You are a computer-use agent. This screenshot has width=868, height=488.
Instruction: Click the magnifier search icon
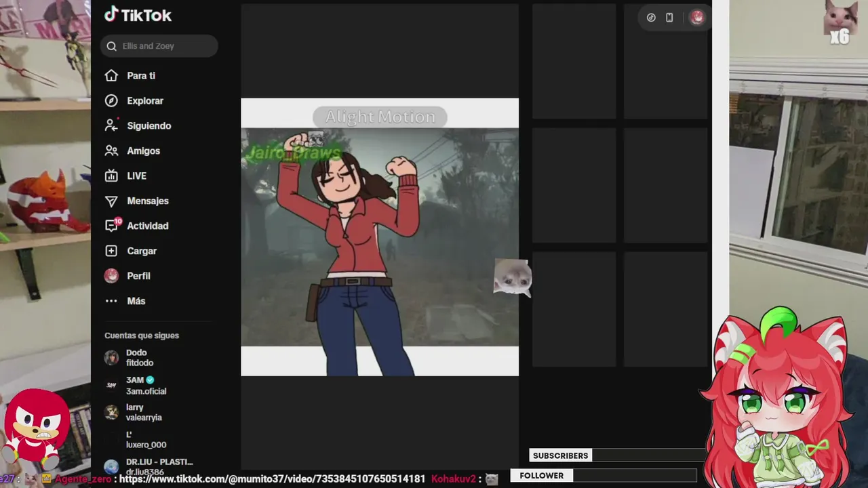coord(112,46)
